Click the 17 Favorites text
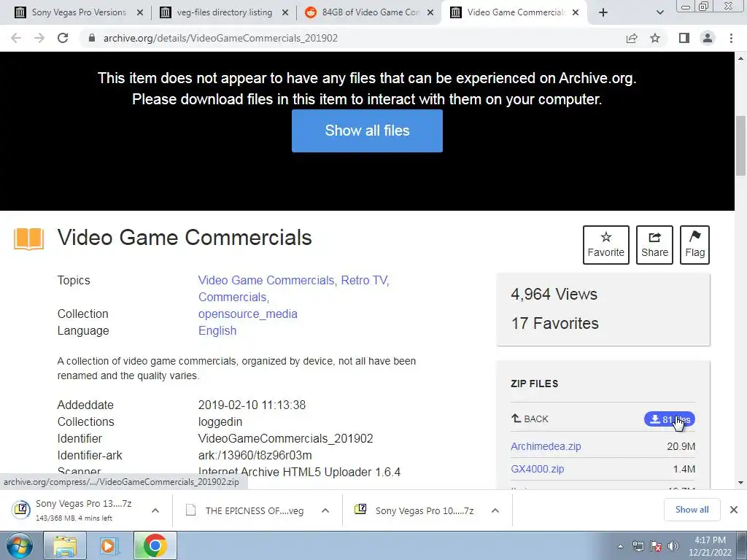This screenshot has height=560, width=747. pyautogui.click(x=555, y=323)
